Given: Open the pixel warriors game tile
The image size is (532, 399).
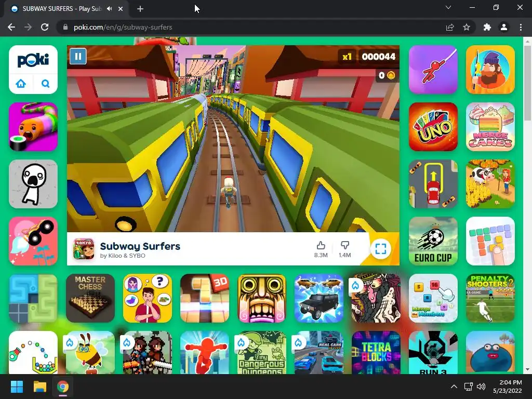Looking at the screenshot, I should coord(147,353).
